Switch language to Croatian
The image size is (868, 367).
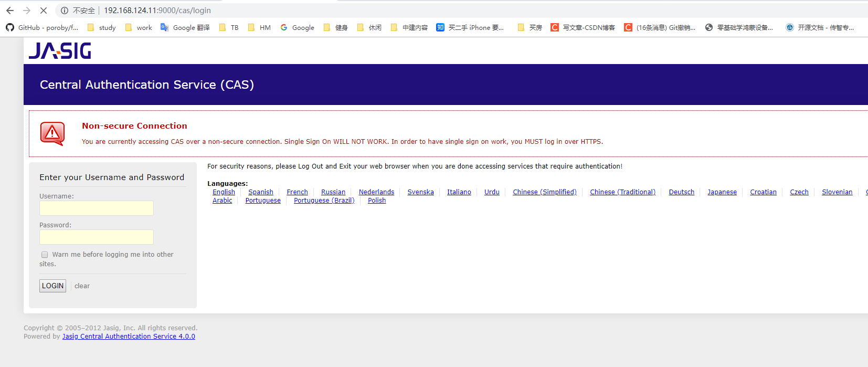(763, 192)
